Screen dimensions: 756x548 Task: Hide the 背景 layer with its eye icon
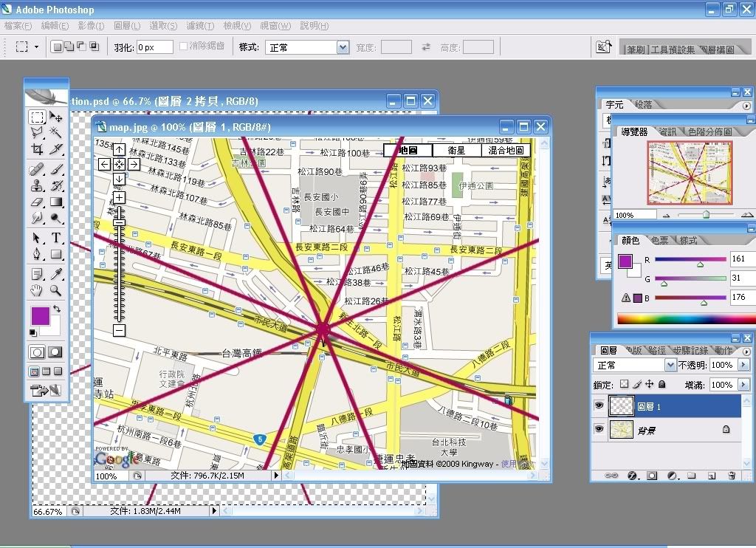pyautogui.click(x=599, y=429)
